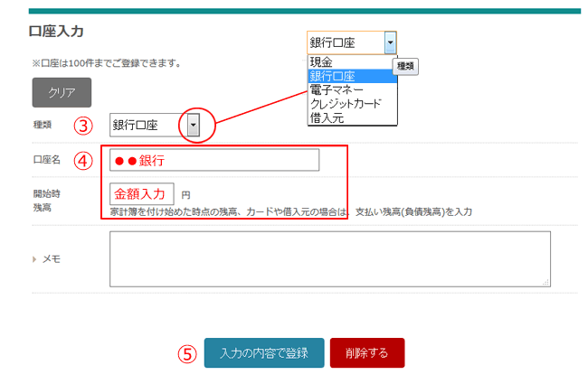Select 銀行口座 in the dropdown list
Screen dimensions: 588x384
coord(352,76)
